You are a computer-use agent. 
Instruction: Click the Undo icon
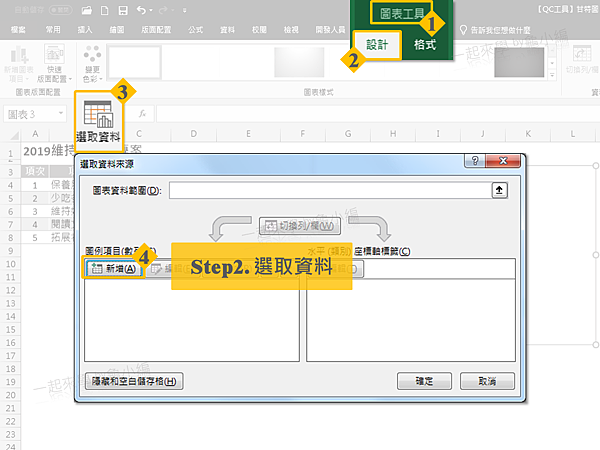pyautogui.click(x=141, y=10)
